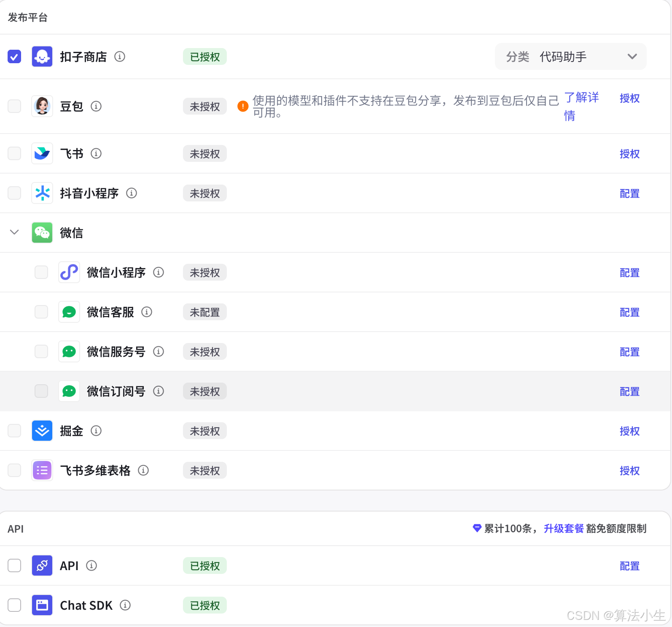Check the 豆包 checkbox
Image resolution: width=672 pixels, height=627 pixels.
pos(14,106)
